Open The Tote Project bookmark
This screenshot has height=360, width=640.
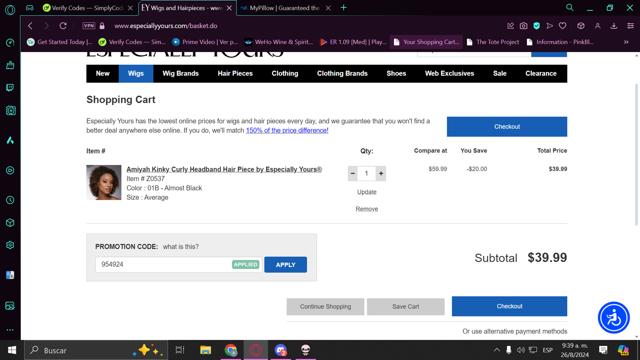coord(493,42)
